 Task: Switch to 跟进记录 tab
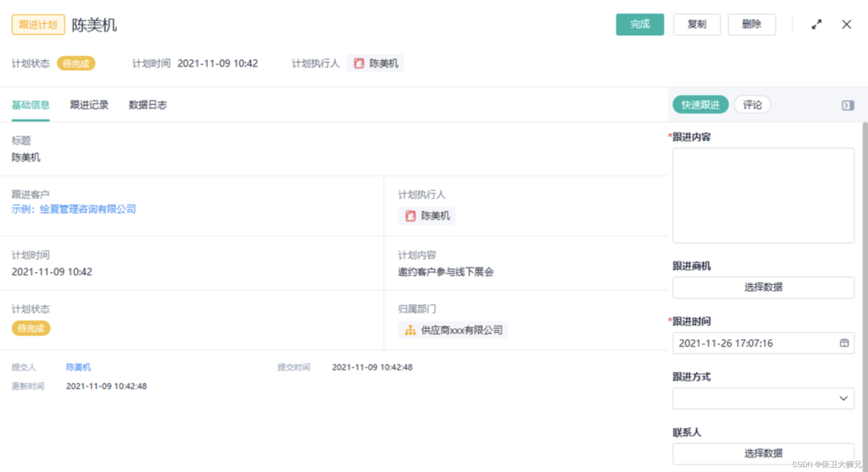click(x=89, y=105)
